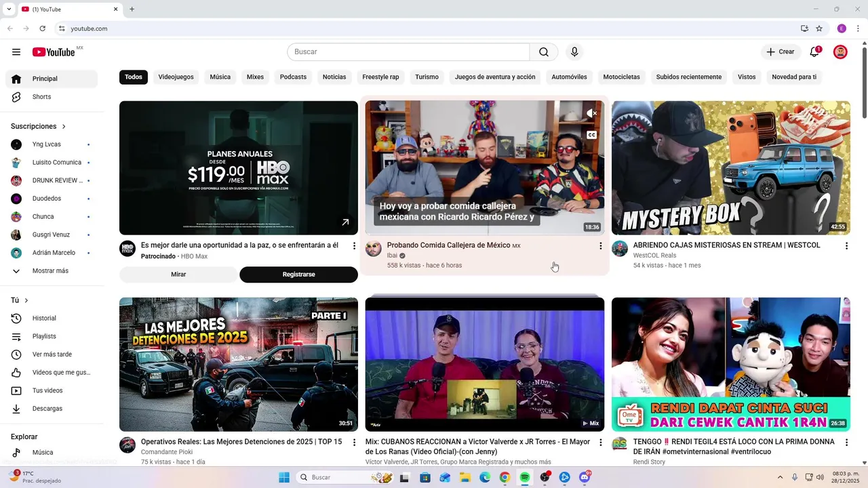868x488 pixels.
Task: Open options for HBO Max ad
Action: [x=354, y=246]
